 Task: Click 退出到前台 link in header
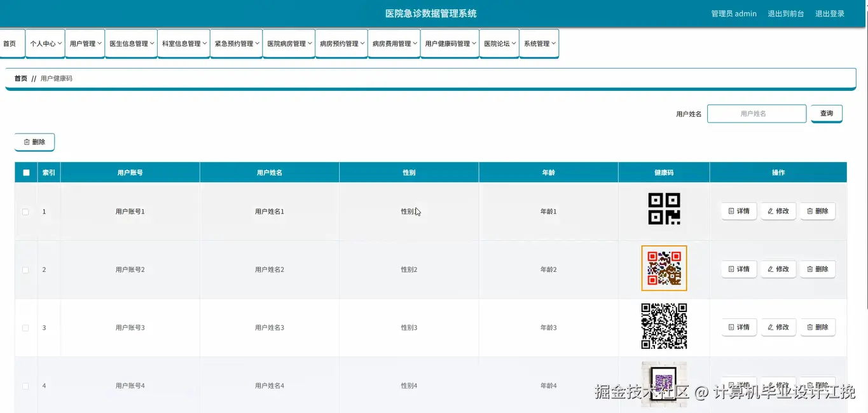[x=785, y=13]
